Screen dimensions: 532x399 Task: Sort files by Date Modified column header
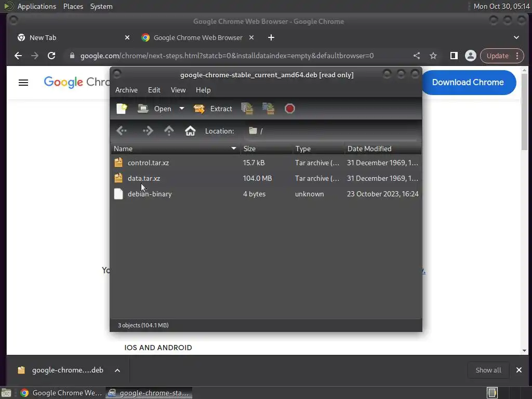383,149
